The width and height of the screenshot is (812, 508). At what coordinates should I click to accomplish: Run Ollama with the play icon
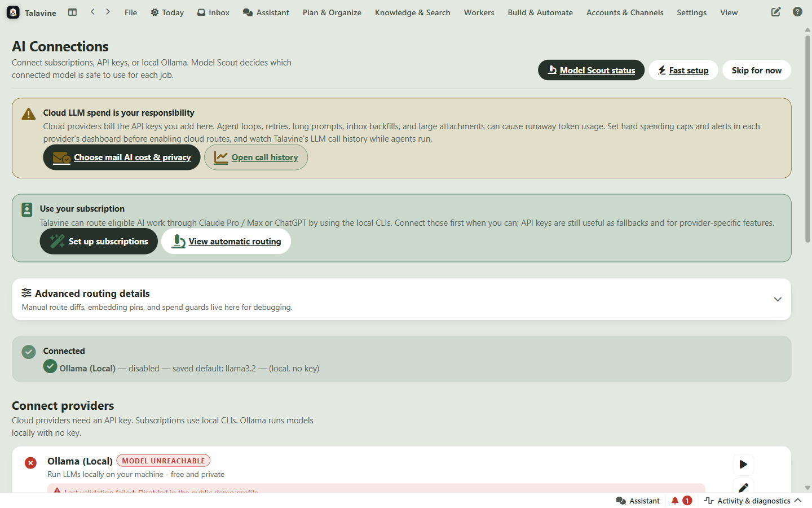coord(743,464)
